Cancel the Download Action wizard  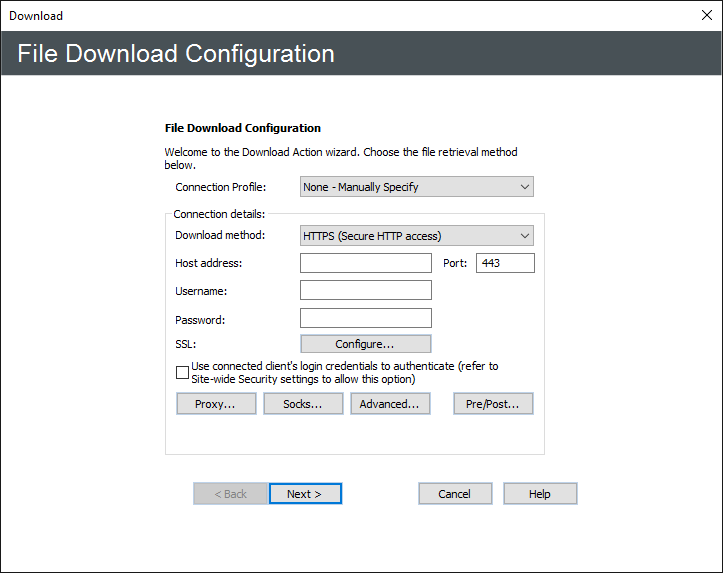coord(455,494)
